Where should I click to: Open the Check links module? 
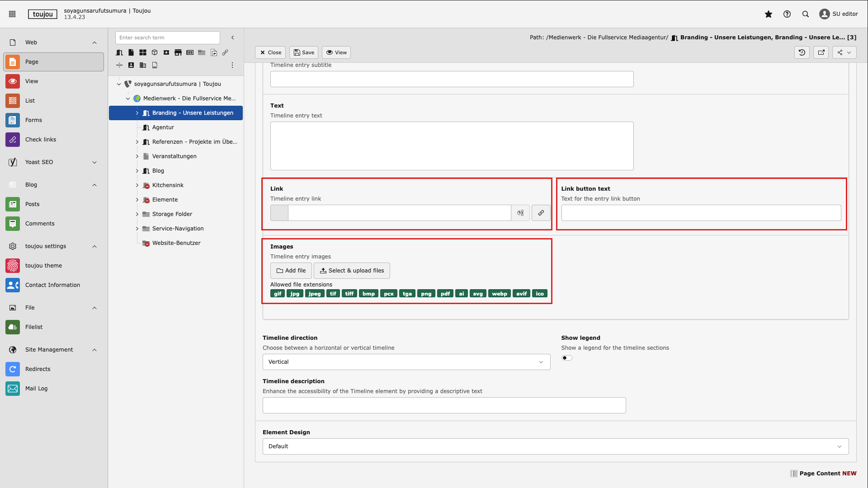coord(41,140)
